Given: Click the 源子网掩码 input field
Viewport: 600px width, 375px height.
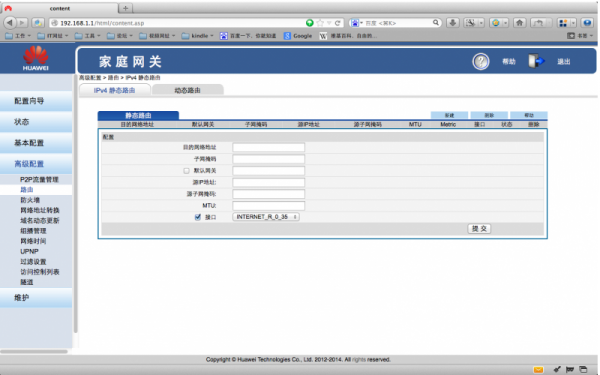Looking at the screenshot, I should [269, 194].
